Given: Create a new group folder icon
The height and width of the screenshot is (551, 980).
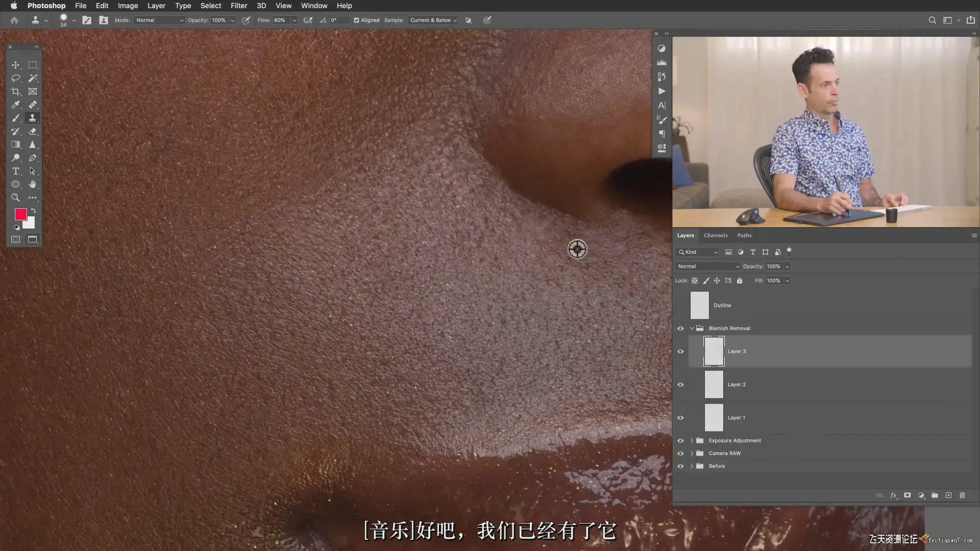Looking at the screenshot, I should pyautogui.click(x=935, y=495).
